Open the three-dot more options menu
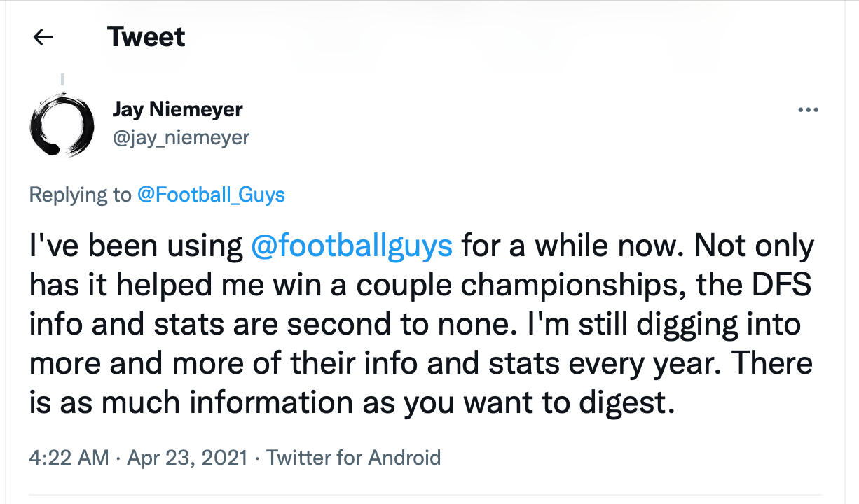The width and height of the screenshot is (859, 504). 808,110
